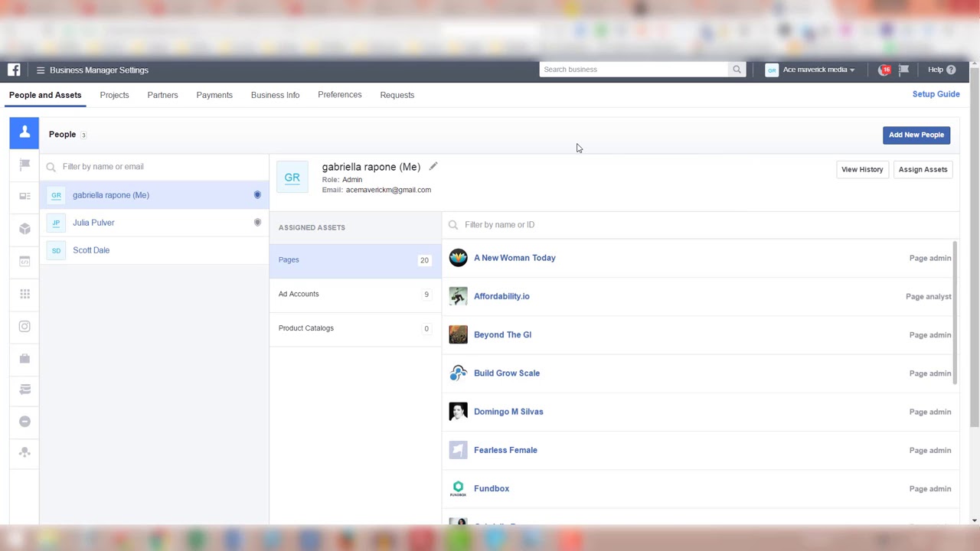This screenshot has height=551, width=980.
Task: Open the Apps grid icon in sidebar
Action: click(24, 294)
